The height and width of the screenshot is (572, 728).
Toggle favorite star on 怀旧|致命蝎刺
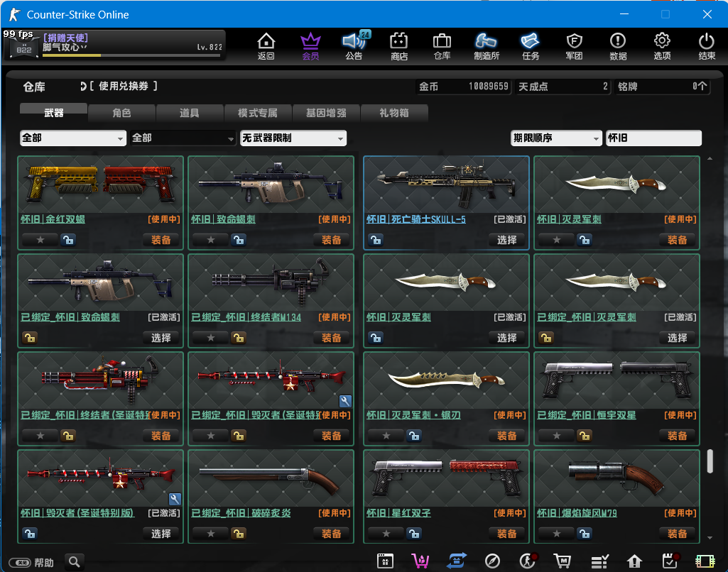click(211, 240)
